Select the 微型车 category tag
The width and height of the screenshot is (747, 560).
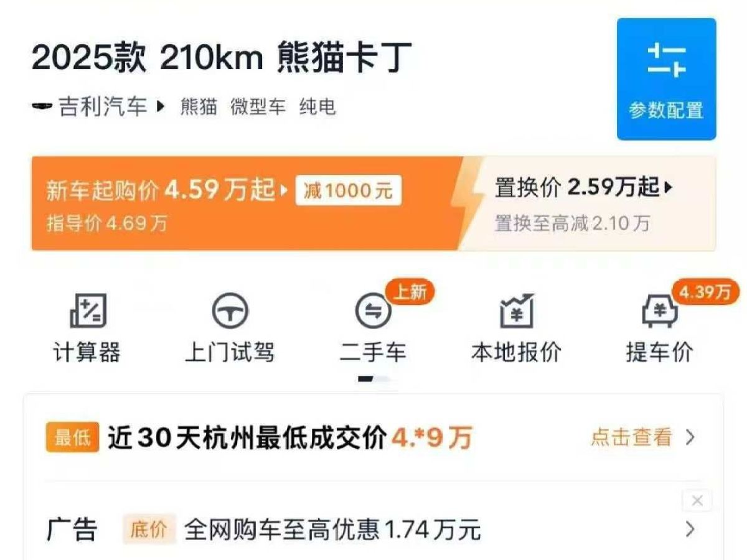258,107
